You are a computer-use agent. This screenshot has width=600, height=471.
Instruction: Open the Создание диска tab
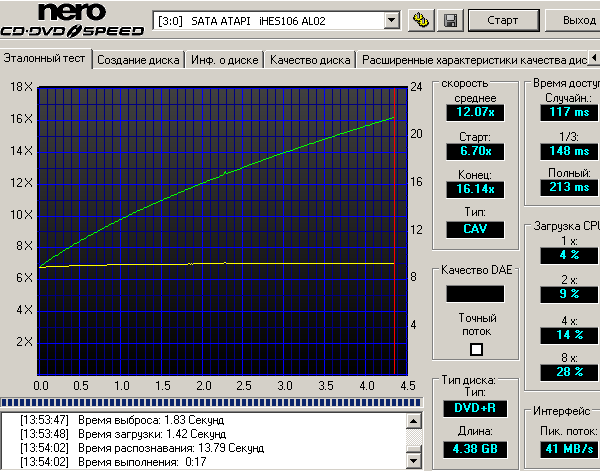coord(139,60)
